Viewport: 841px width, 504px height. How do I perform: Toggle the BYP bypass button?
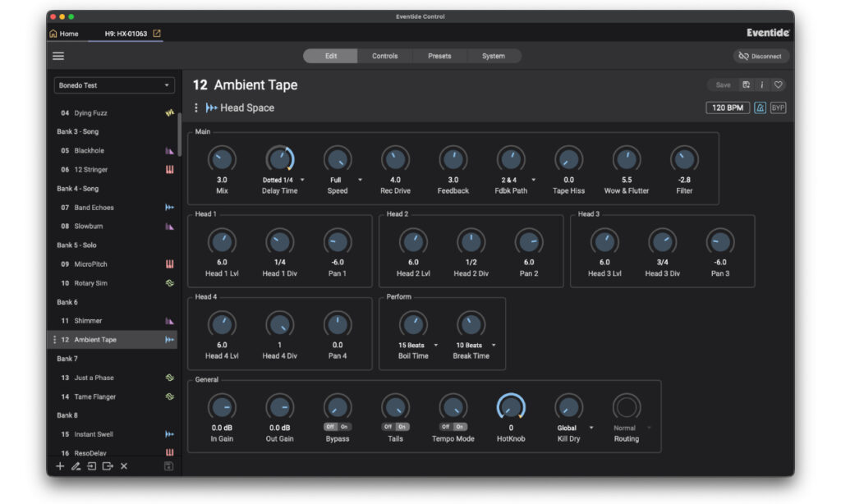778,108
